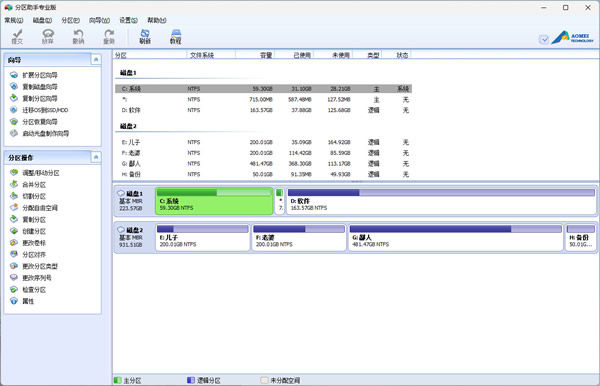Choose 复制分区 in partition operations
This screenshot has width=600, height=386.
(28, 220)
